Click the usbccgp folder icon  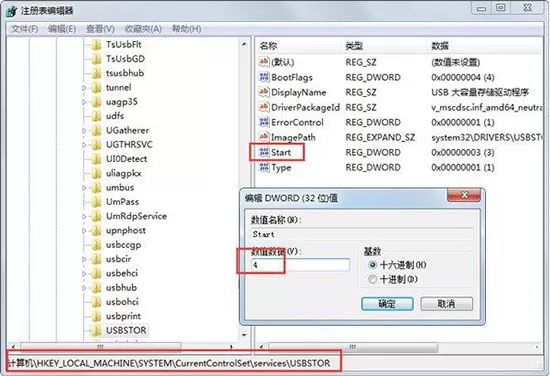tap(96, 245)
